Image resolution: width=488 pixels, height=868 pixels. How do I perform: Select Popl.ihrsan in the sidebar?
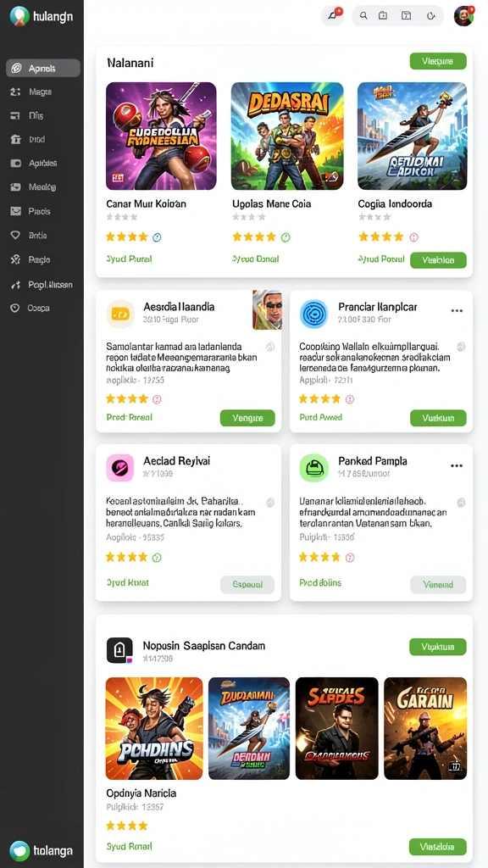[x=43, y=285]
